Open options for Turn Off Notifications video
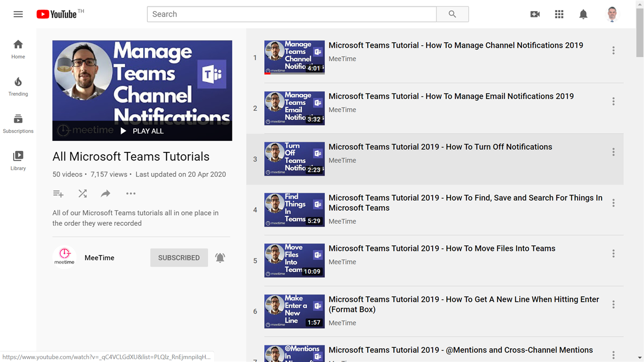Viewport: 644px width, 362px height. 613,152
